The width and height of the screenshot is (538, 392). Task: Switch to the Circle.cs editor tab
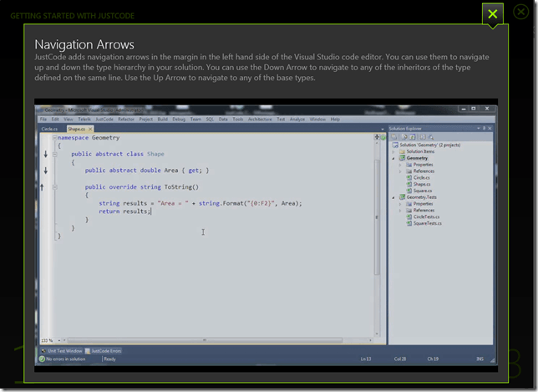coord(50,129)
